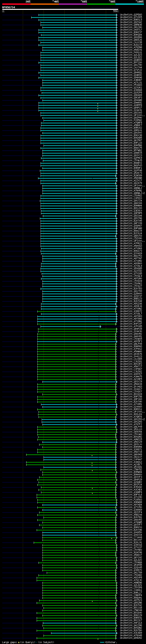Select the UniRef100_Q84P28 label
Viewport: 146px width, 644px height.
tap(131, 329)
